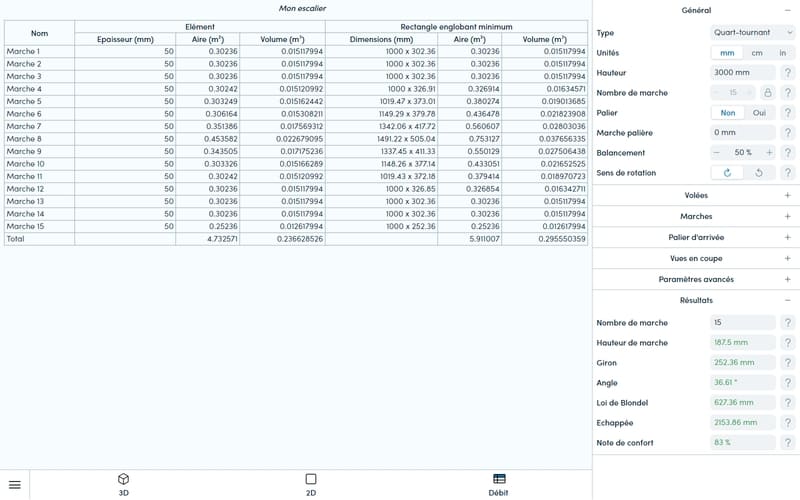Click the Dimensions (mm) column header
Screen dimensions: 800x500
[x=381, y=39]
